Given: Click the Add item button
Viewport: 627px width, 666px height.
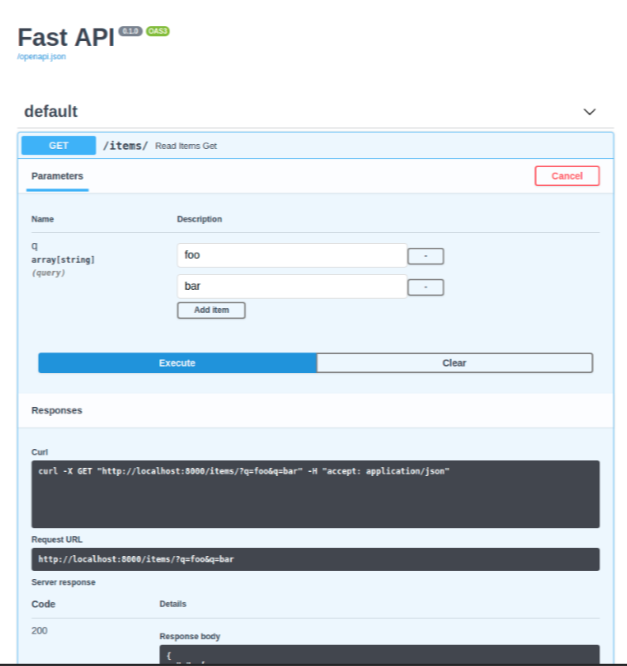Looking at the screenshot, I should coord(211,310).
